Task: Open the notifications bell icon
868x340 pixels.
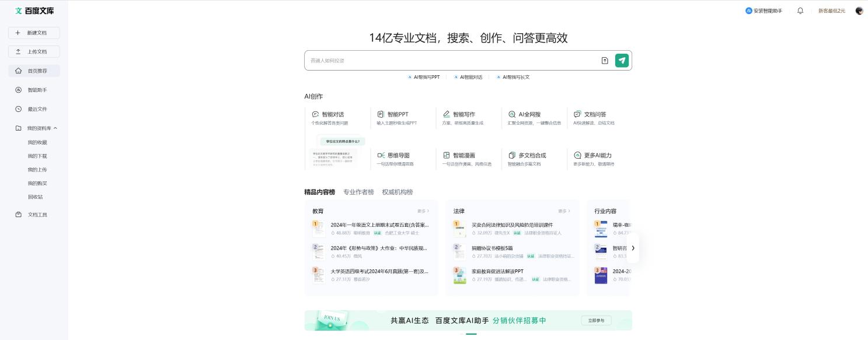Action: coord(800,10)
